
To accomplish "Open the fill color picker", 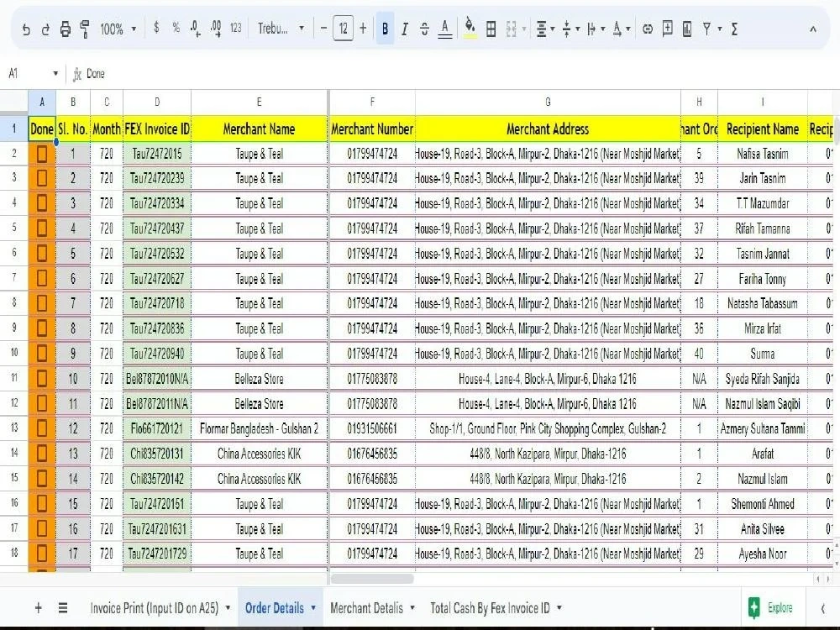I will tap(470, 28).
